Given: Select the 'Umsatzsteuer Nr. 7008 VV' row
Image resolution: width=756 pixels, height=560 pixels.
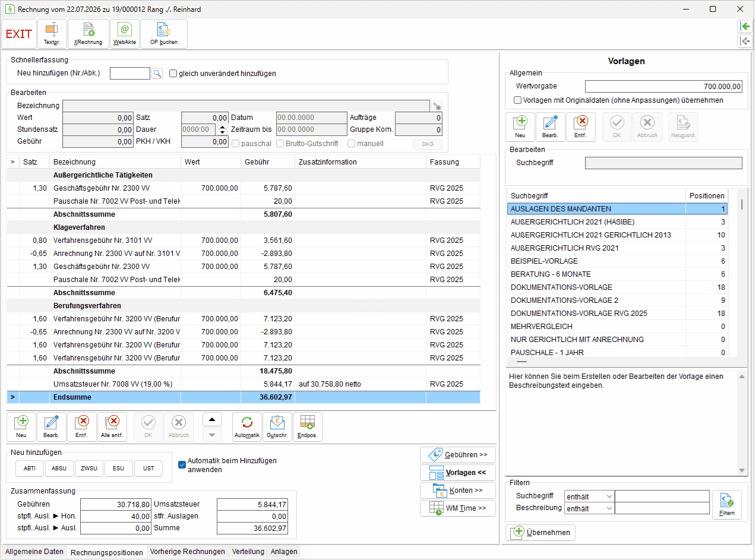Looking at the screenshot, I should (x=243, y=384).
